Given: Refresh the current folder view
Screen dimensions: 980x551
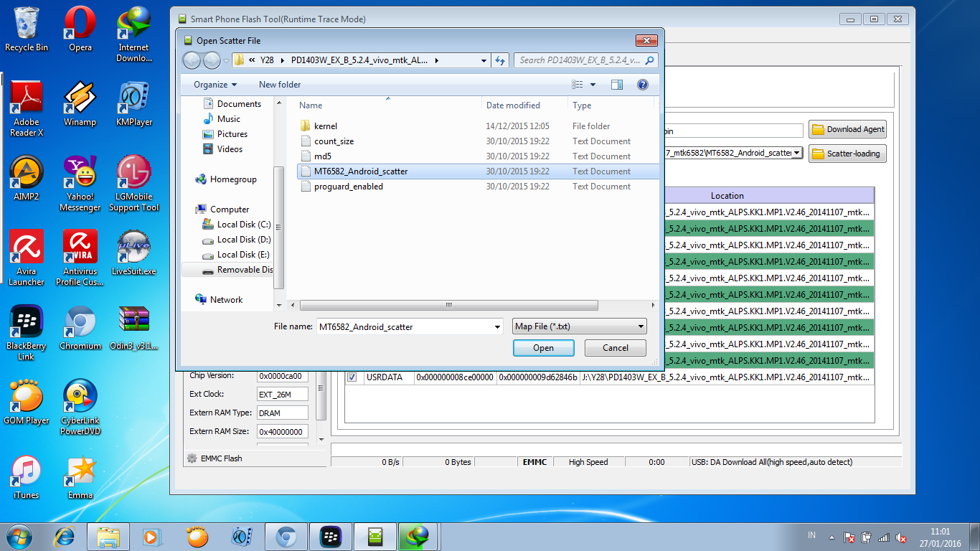Looking at the screenshot, I should pyautogui.click(x=500, y=60).
